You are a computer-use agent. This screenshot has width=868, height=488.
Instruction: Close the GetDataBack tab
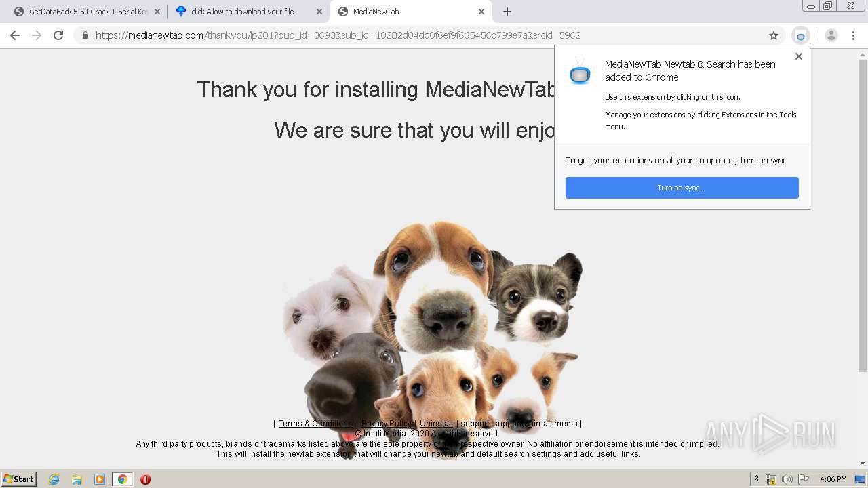pyautogui.click(x=157, y=12)
